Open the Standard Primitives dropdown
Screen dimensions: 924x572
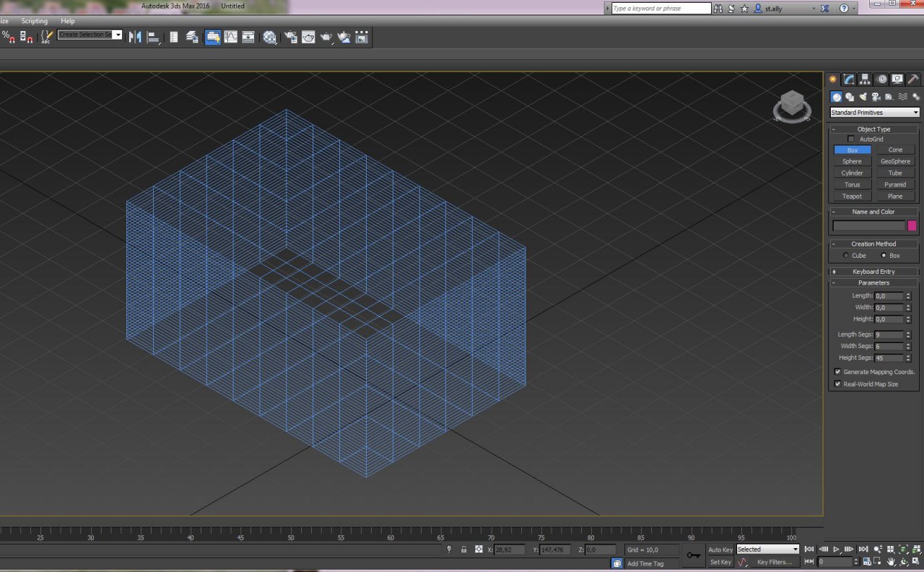874,113
